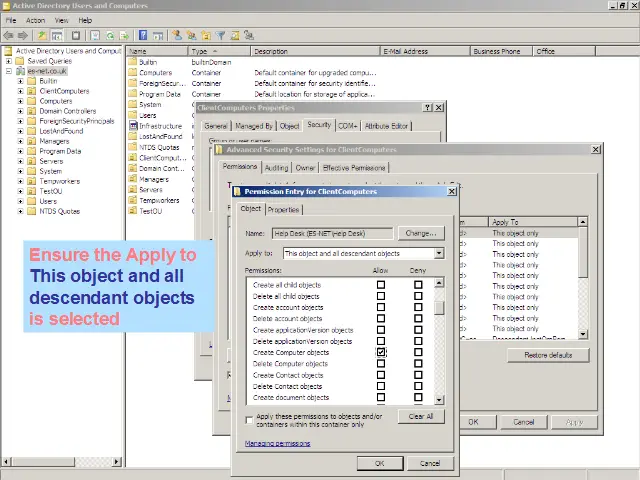Open the Apply to dropdown list

click(439, 254)
